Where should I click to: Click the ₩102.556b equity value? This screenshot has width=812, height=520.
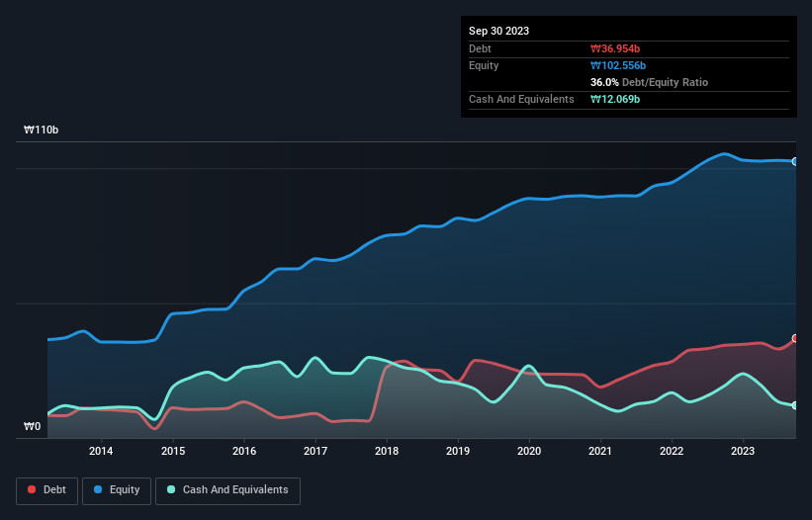coord(618,65)
